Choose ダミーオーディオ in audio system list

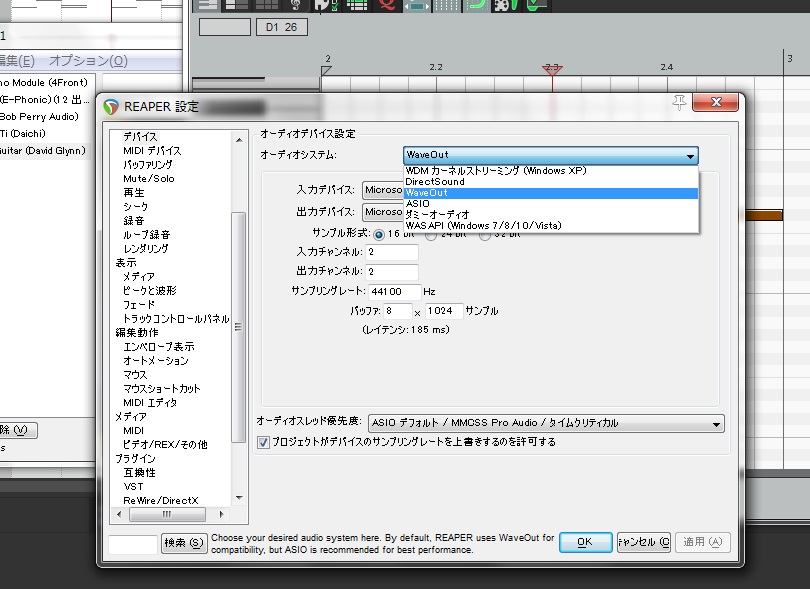point(551,214)
